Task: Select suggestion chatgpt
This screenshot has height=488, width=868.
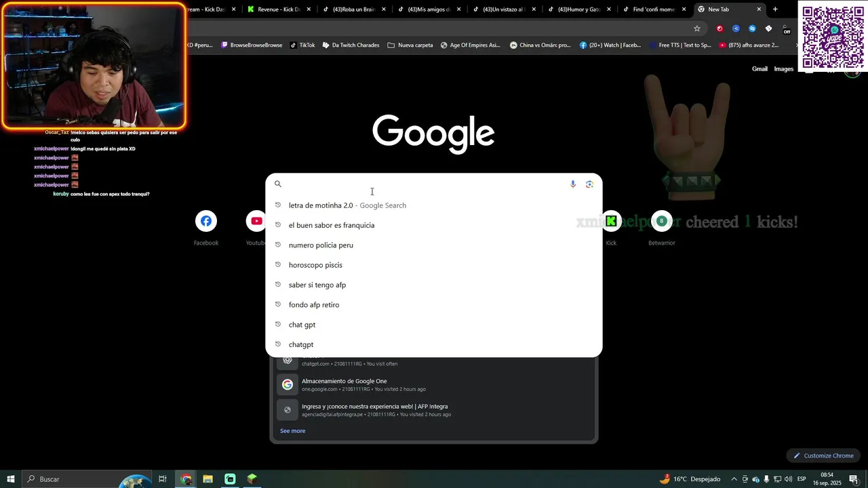Action: (433, 344)
